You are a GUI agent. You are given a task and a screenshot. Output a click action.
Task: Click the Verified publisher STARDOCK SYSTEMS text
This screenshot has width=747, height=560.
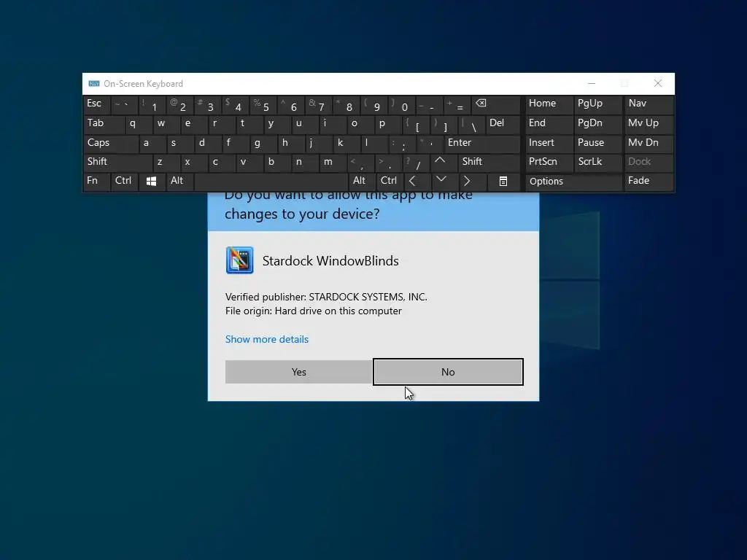(326, 297)
